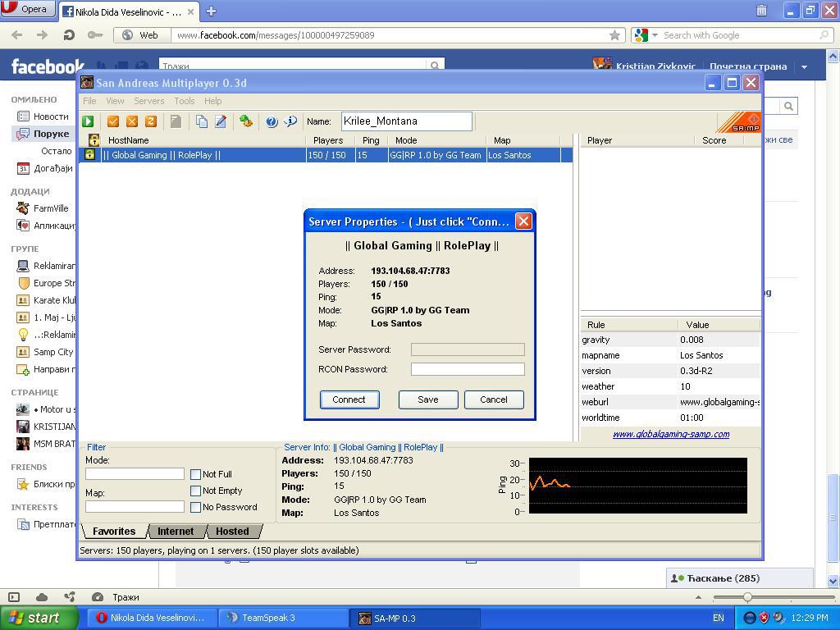Open the www.globalgaming-samp.com link
840x630 pixels.
[671, 434]
